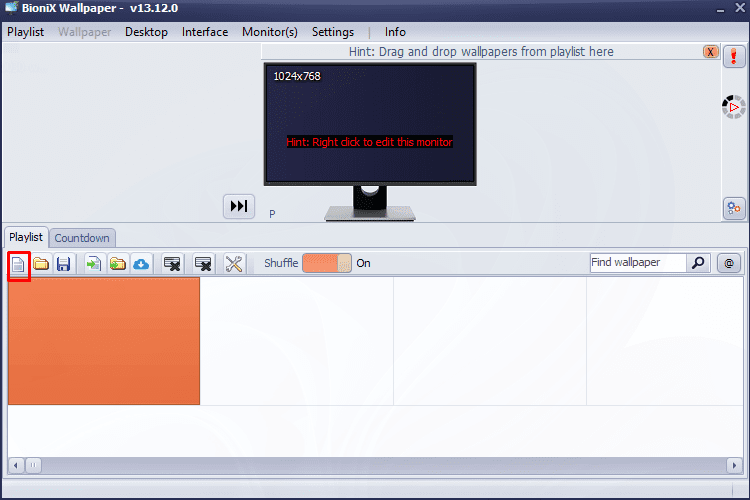Viewport: 750px width, 500px height.
Task: Open the Interface menu
Action: pyautogui.click(x=205, y=32)
